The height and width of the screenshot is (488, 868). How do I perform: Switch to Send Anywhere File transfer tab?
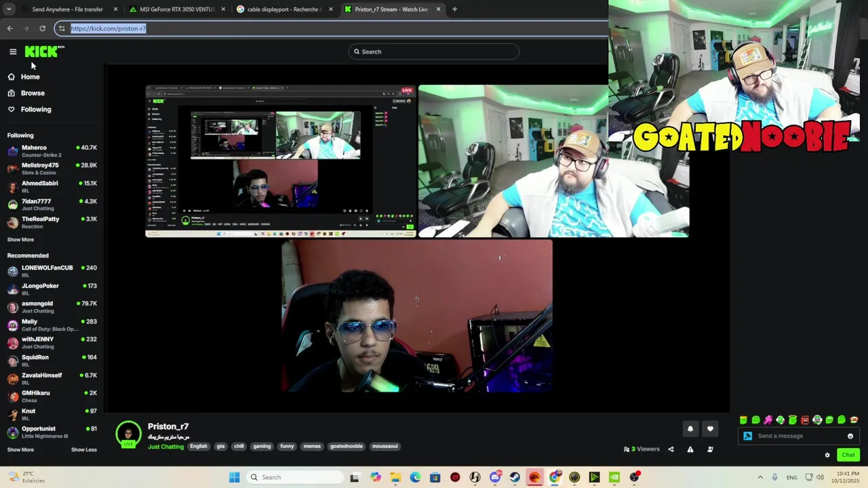(x=68, y=9)
